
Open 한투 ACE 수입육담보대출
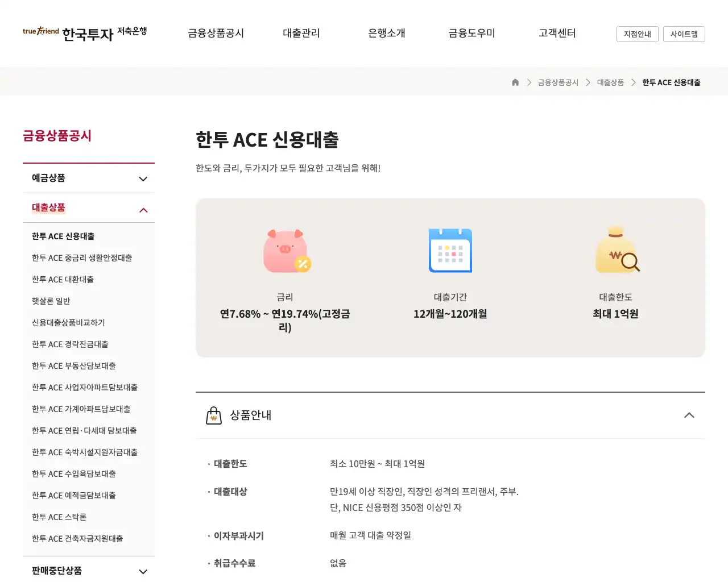click(74, 474)
